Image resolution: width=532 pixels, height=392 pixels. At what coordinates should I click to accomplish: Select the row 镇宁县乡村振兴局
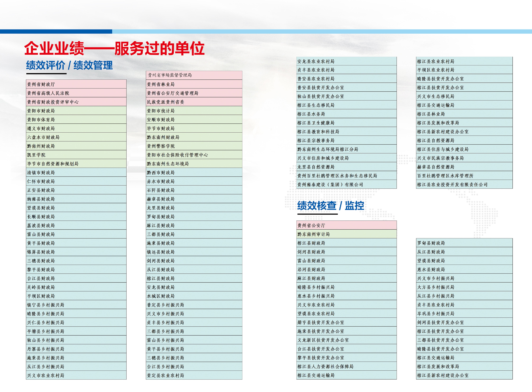(x=76, y=305)
